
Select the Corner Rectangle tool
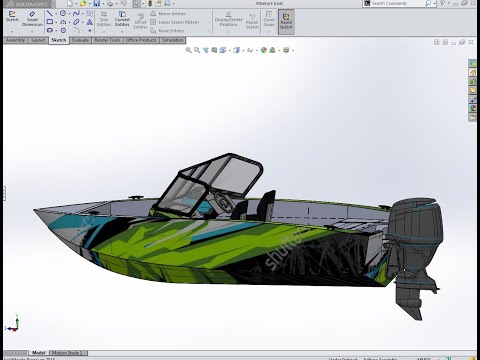point(50,22)
